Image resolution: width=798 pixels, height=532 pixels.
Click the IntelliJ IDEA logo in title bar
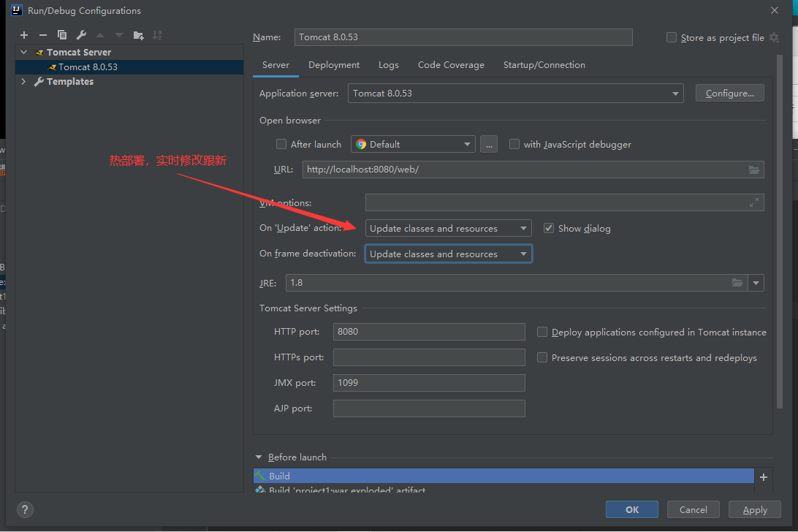point(16,10)
